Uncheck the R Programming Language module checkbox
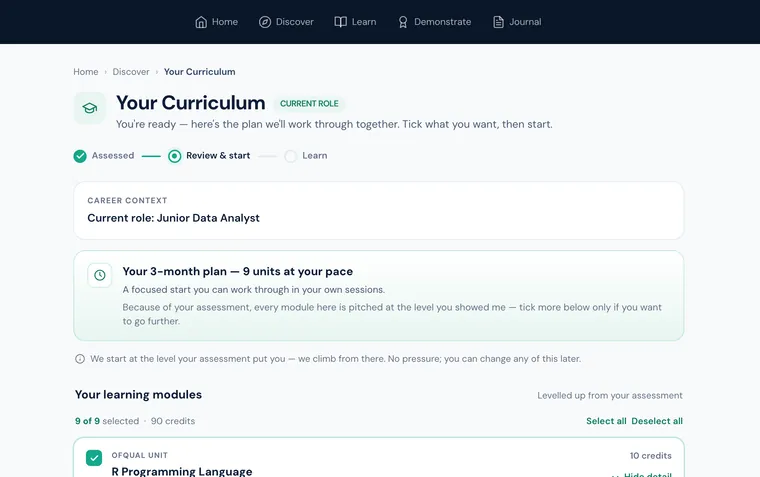This screenshot has width=760, height=477. pyautogui.click(x=94, y=458)
